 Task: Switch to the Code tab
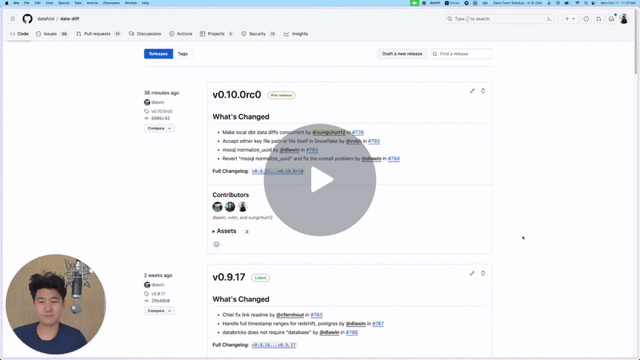[20, 34]
